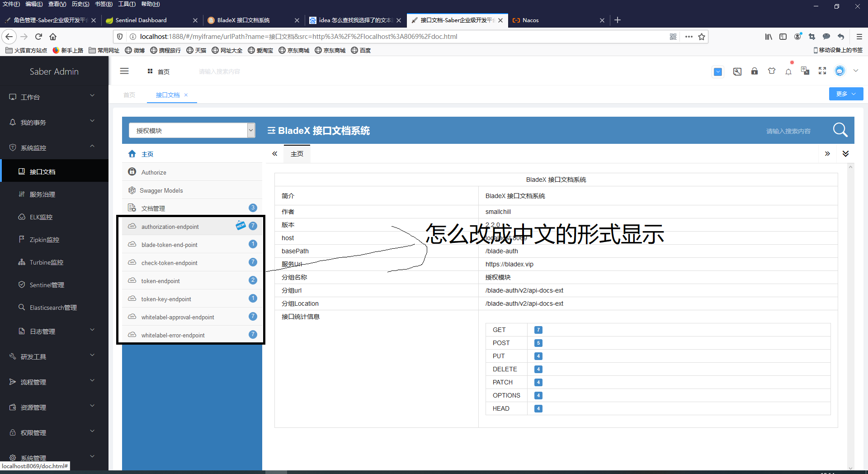
Task: Click the Saber top search input field
Action: (219, 71)
